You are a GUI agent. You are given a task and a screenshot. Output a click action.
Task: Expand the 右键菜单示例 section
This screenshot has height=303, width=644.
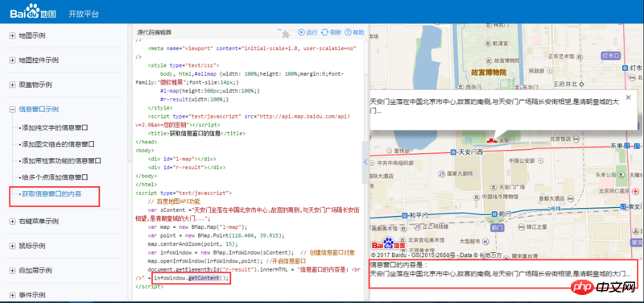click(12, 221)
